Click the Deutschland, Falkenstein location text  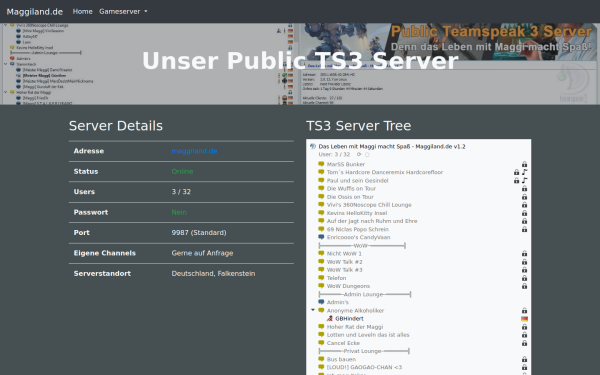pos(213,273)
